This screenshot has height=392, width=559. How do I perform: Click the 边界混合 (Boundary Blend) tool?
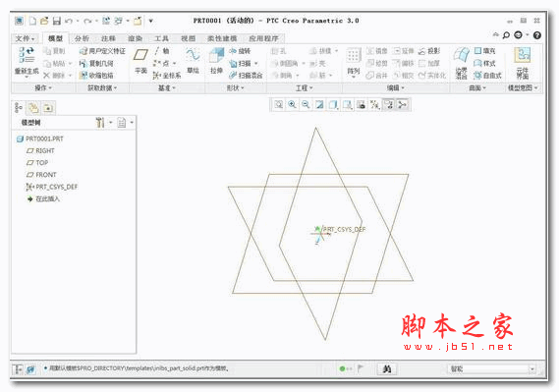click(x=462, y=62)
